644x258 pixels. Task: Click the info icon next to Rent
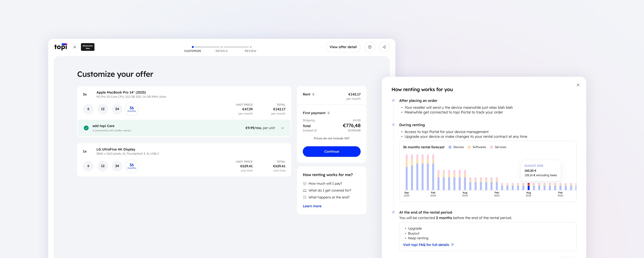point(313,94)
